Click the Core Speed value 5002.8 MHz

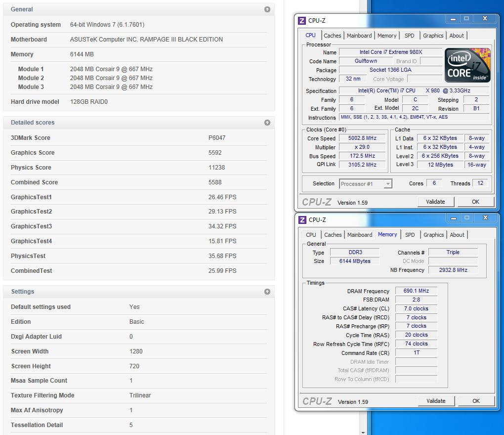pyautogui.click(x=362, y=138)
